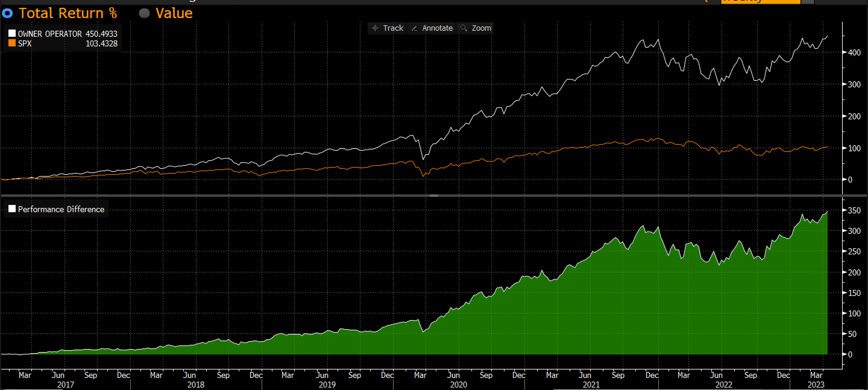The image size is (868, 390).
Task: Activate the Track crosshair icon
Action: click(375, 28)
